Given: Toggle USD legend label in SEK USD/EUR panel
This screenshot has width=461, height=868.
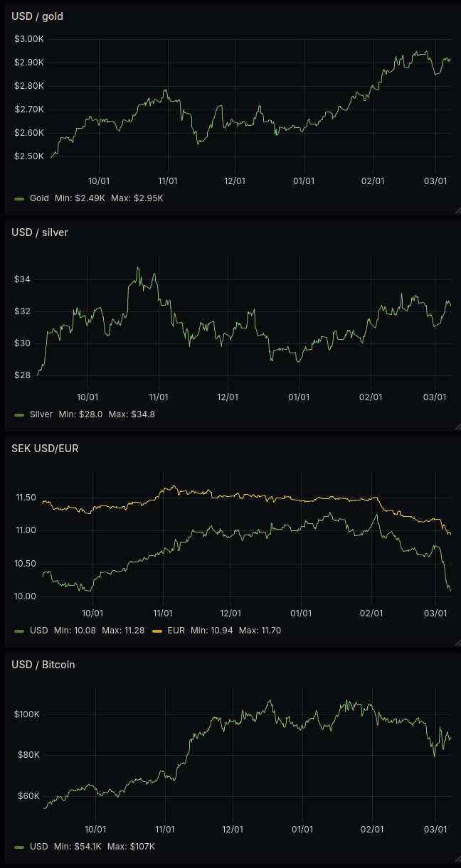Looking at the screenshot, I should pyautogui.click(x=39, y=630).
